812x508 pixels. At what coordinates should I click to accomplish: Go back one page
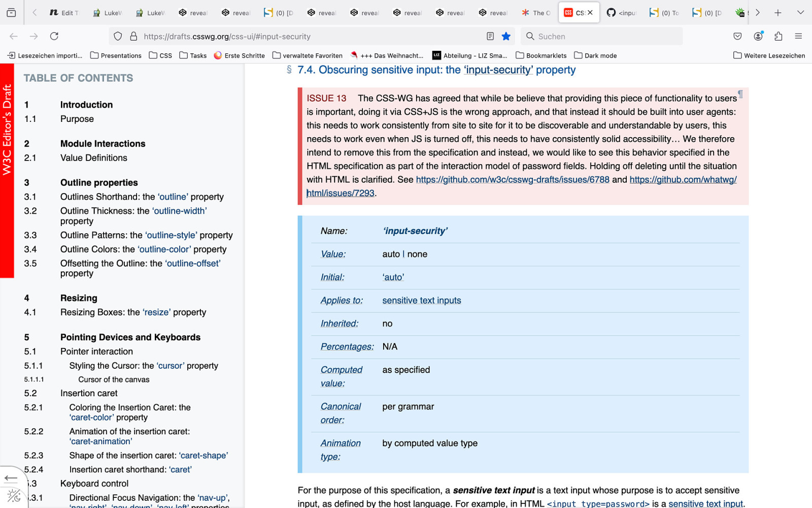click(x=14, y=36)
